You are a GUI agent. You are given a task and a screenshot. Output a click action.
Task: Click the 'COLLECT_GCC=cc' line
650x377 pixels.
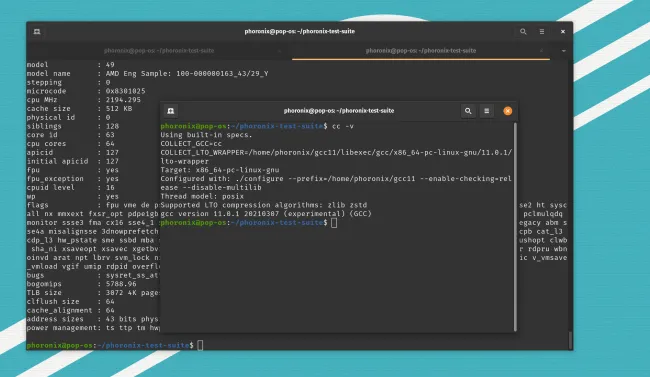coord(191,144)
